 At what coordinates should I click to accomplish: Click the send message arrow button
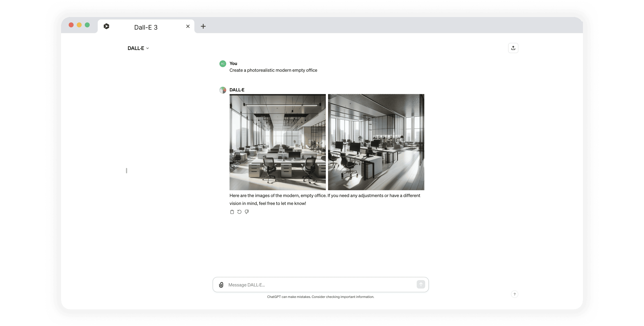click(421, 284)
